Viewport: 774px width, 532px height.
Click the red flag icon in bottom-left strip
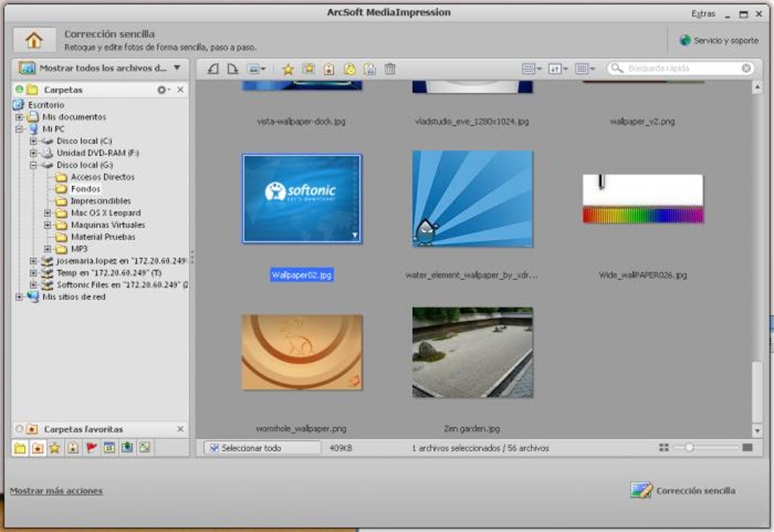click(91, 448)
